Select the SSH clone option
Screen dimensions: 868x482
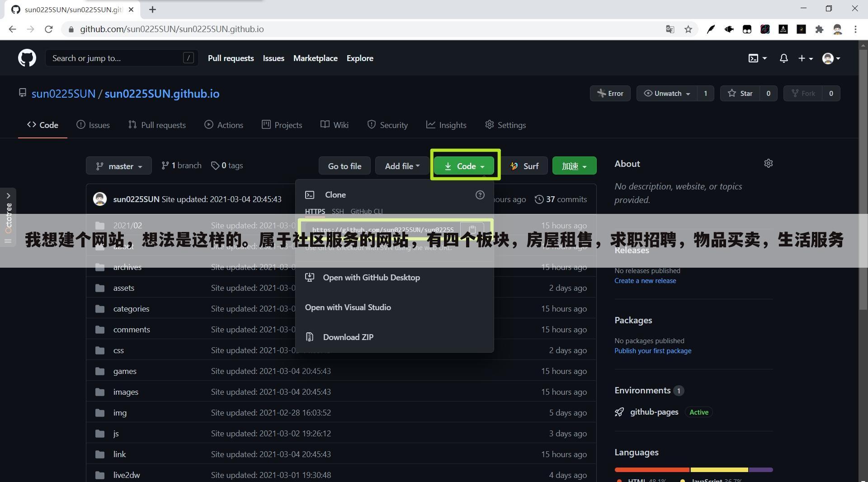tap(338, 211)
